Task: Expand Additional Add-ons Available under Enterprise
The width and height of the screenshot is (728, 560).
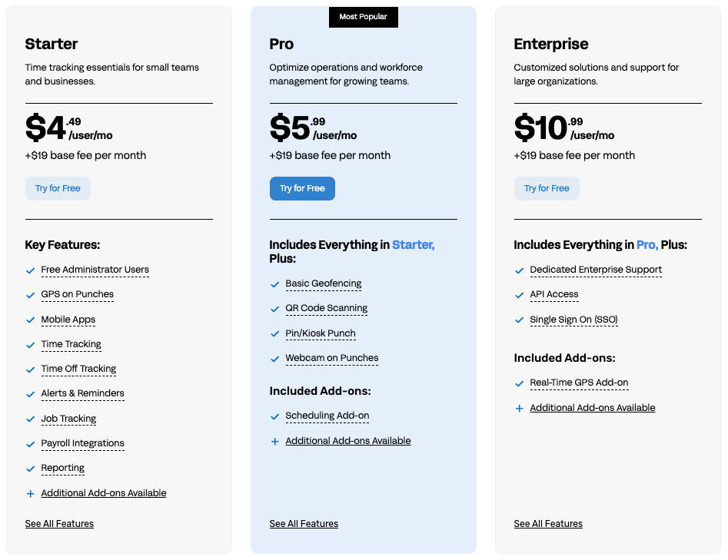Action: point(593,408)
